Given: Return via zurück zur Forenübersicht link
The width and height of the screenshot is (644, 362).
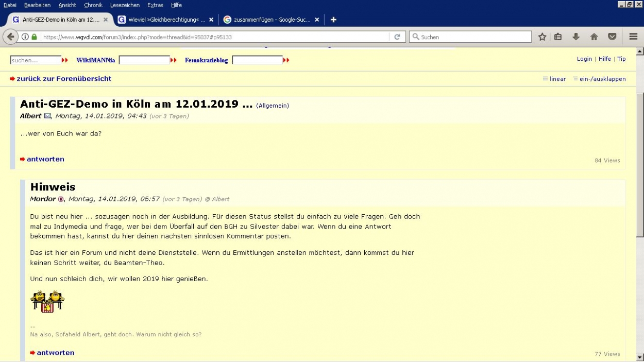Looking at the screenshot, I should point(64,79).
